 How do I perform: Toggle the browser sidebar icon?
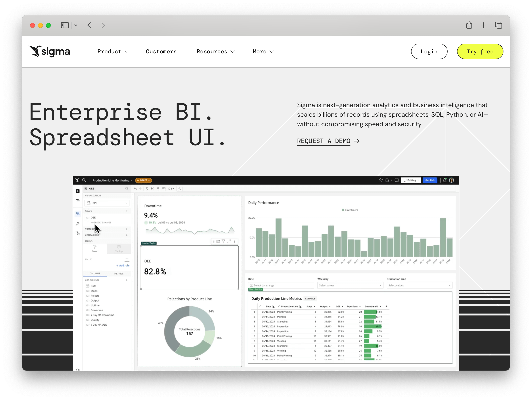(x=65, y=25)
